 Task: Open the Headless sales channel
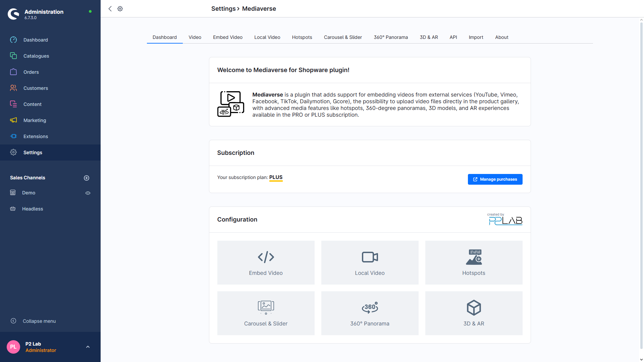click(33, 209)
